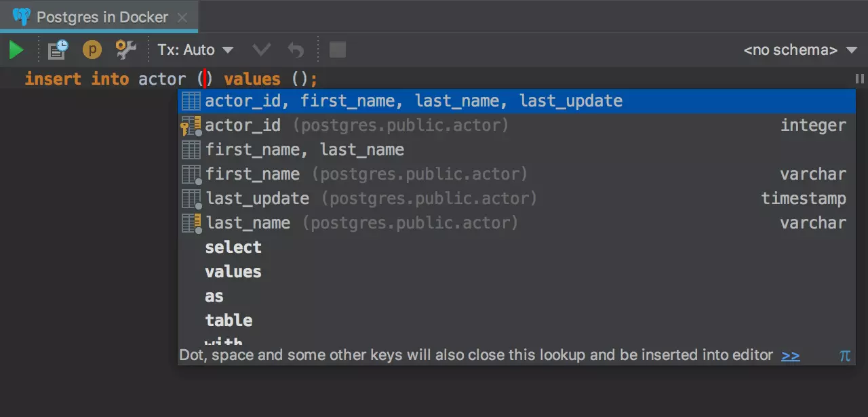Select the last_update timestamp suggestion
This screenshot has width=868, height=417.
pyautogui.click(x=258, y=199)
